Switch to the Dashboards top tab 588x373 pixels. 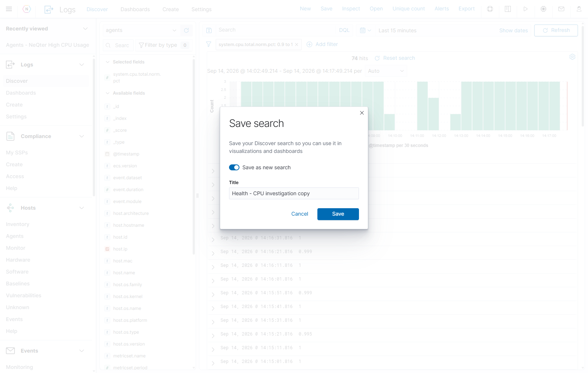tap(135, 9)
